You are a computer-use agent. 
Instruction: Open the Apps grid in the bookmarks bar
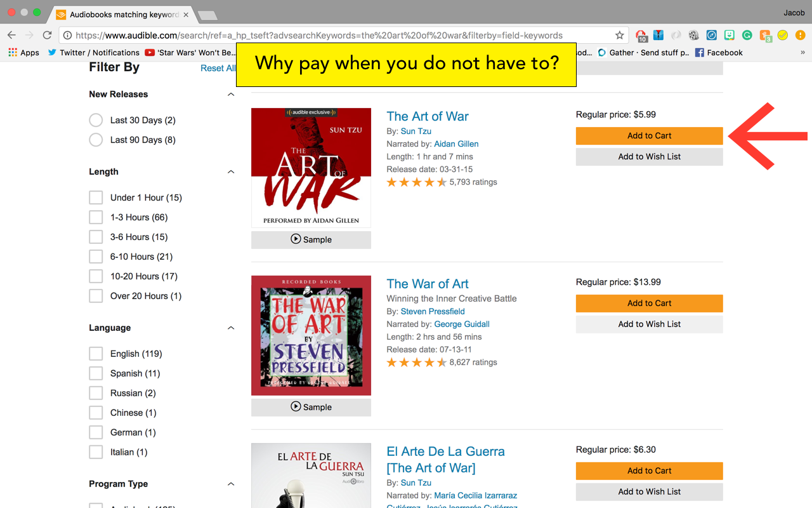tap(24, 53)
